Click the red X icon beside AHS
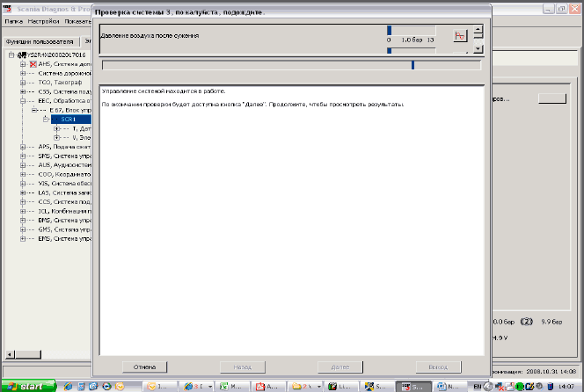584x392 pixels. pos(33,64)
